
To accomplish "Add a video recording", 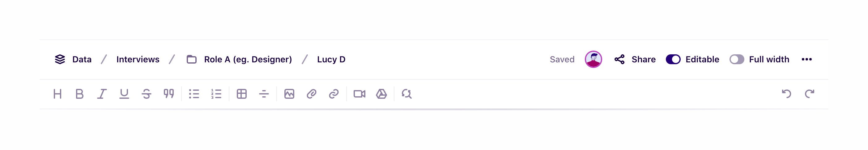I will coord(359,94).
